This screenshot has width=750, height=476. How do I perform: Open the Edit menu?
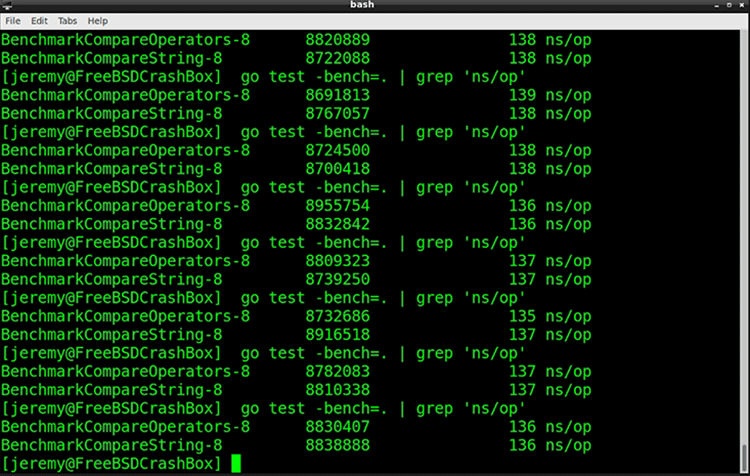click(39, 21)
